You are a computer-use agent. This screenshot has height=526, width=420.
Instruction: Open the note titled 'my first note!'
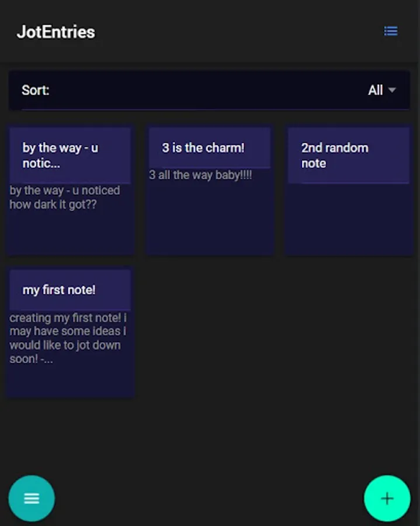point(70,330)
